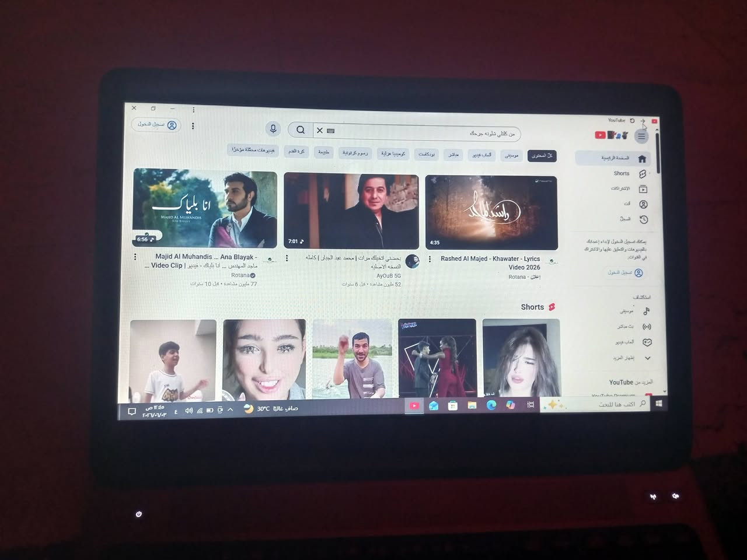
Task: Select the Comedy filter chip
Action: tap(393, 153)
